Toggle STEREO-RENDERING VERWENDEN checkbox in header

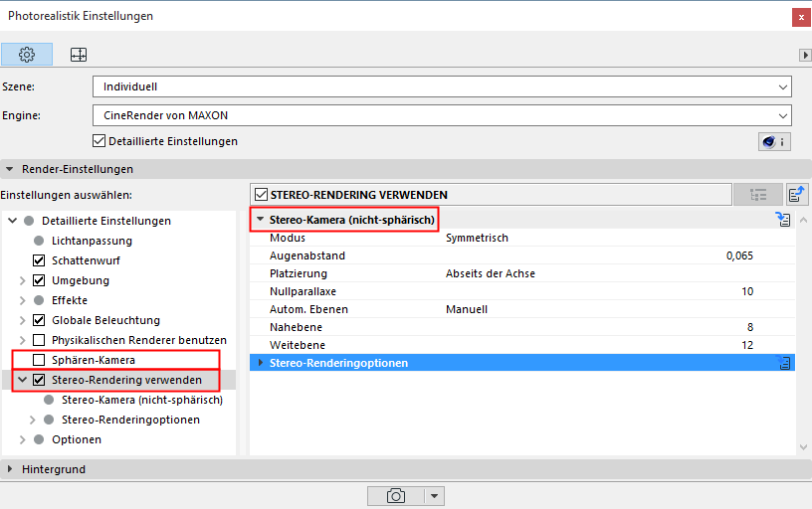(x=262, y=195)
